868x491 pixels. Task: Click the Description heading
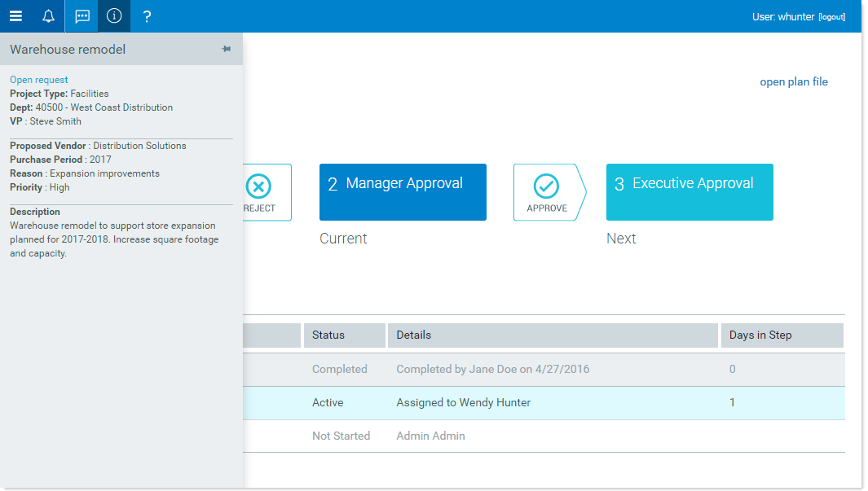pos(35,212)
